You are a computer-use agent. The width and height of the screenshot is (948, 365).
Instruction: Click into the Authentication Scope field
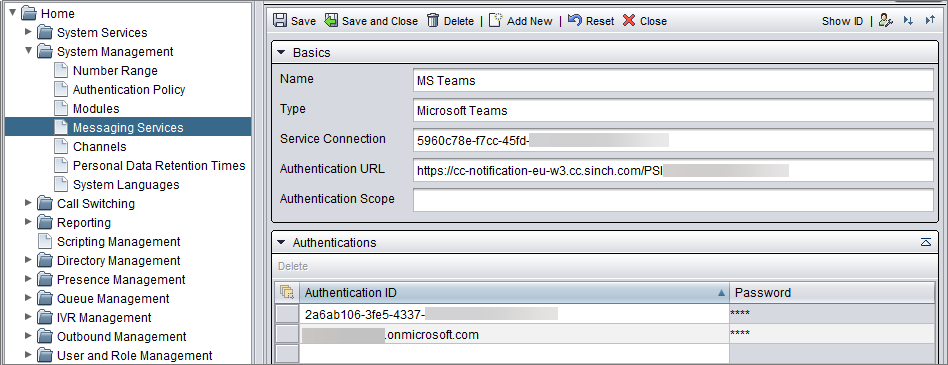(674, 199)
